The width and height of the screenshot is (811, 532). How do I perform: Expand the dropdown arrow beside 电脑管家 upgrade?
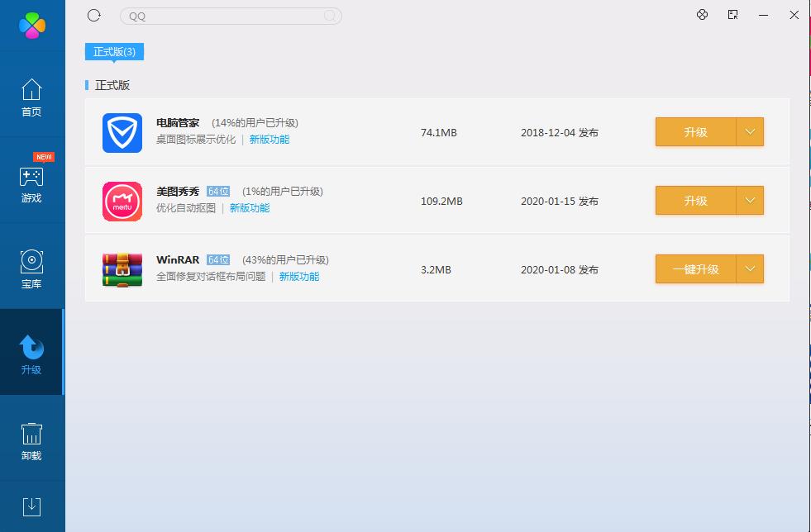(750, 132)
